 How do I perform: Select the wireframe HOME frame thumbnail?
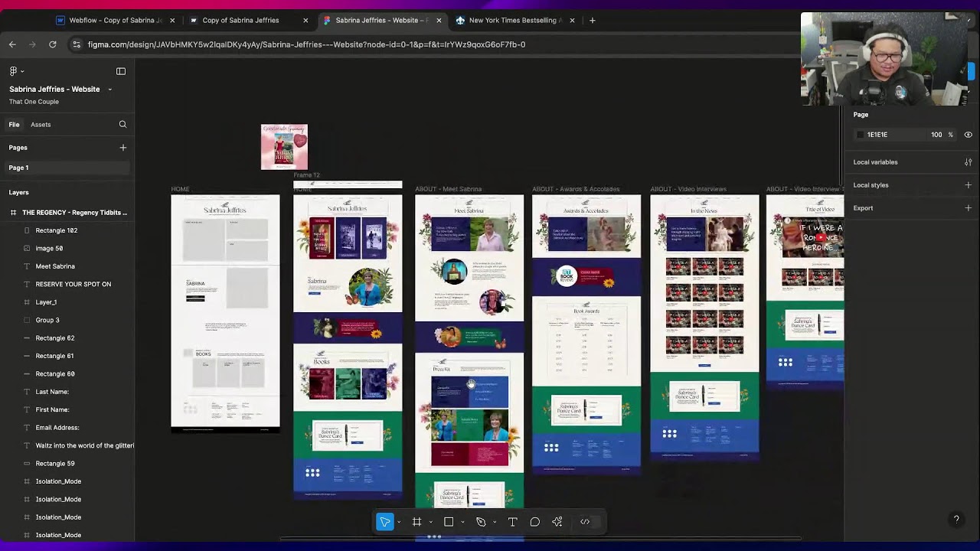coord(225,314)
